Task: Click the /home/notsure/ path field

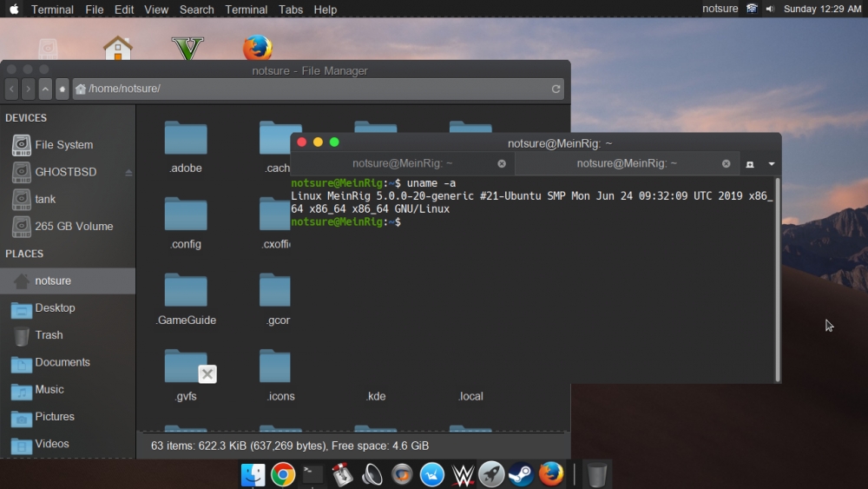Action: [319, 89]
